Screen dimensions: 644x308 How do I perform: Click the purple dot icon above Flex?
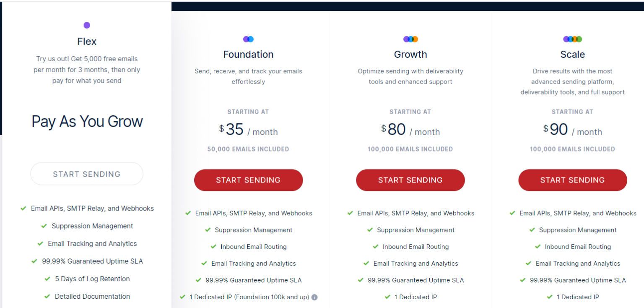pos(87,25)
